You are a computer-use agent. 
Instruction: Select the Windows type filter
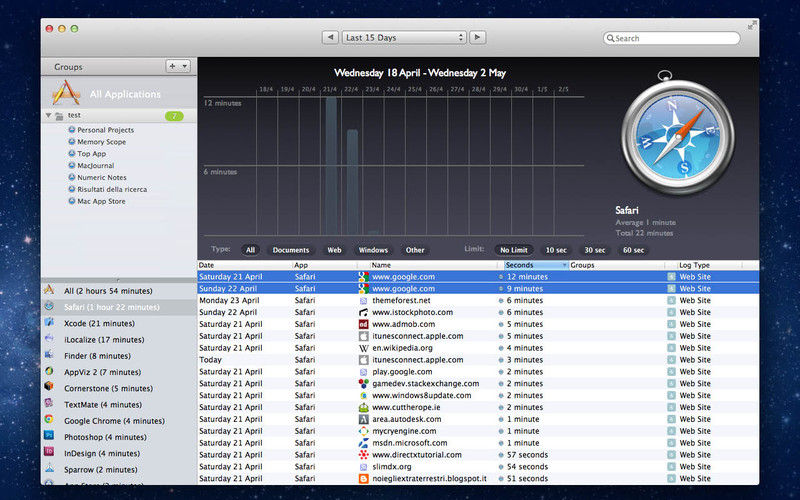(373, 250)
